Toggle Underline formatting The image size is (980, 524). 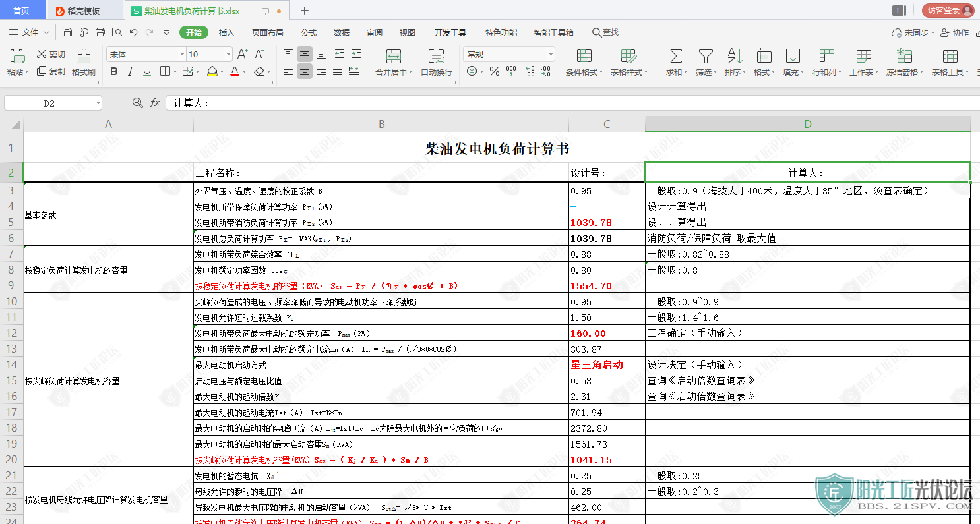[x=146, y=71]
